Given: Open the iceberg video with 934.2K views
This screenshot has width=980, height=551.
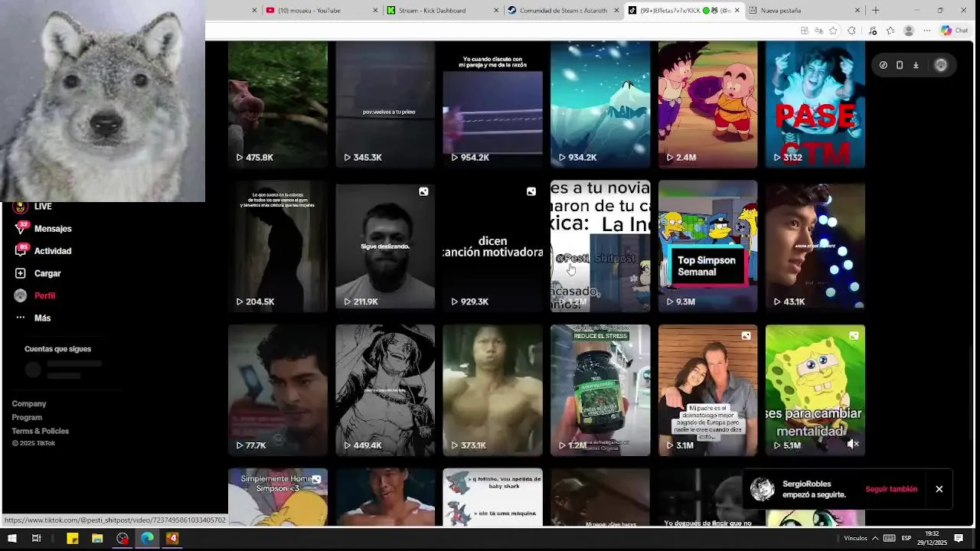Looking at the screenshot, I should [600, 105].
